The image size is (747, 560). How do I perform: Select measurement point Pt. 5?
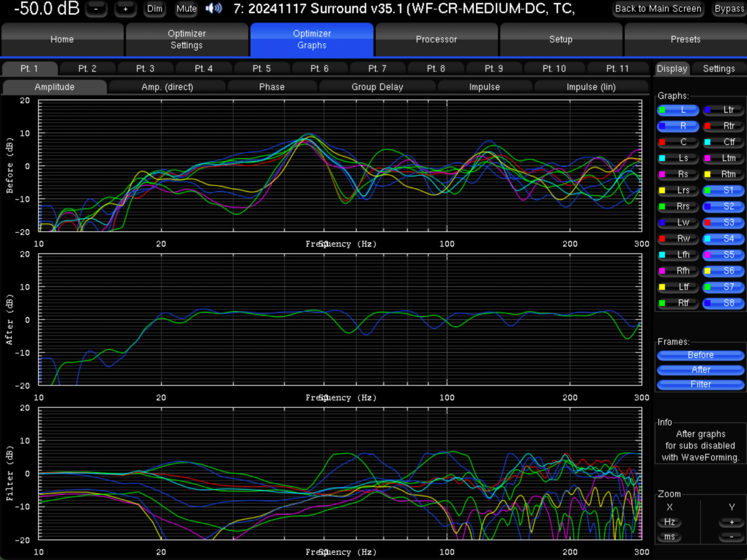tap(261, 68)
